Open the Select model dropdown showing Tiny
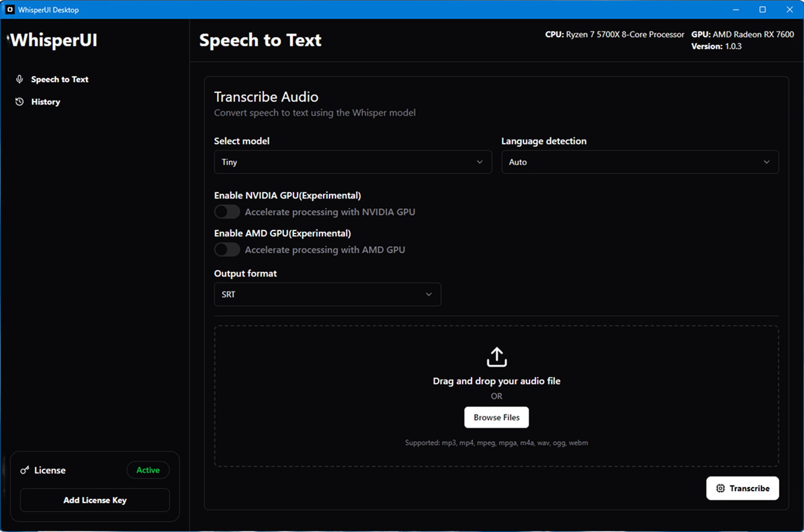Screen dimensions: 804x532 (x=353, y=162)
